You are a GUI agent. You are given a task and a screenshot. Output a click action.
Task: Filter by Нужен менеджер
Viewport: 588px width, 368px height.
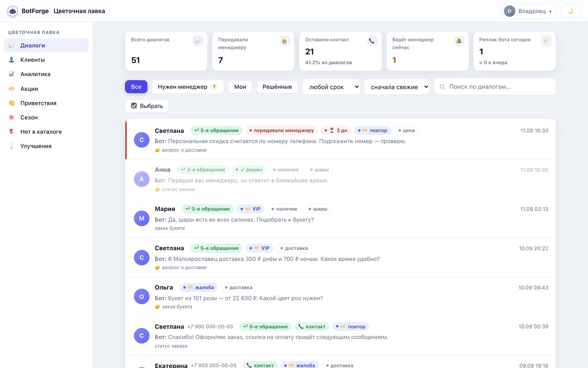(x=187, y=87)
